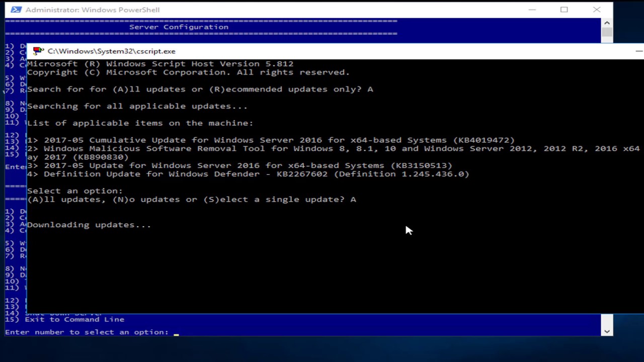Click the 'Server Configuration' heading
Screen dimensions: 644x362
(x=179, y=27)
